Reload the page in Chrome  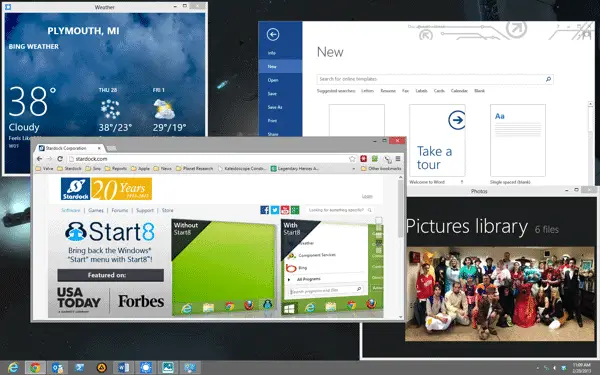coord(60,158)
